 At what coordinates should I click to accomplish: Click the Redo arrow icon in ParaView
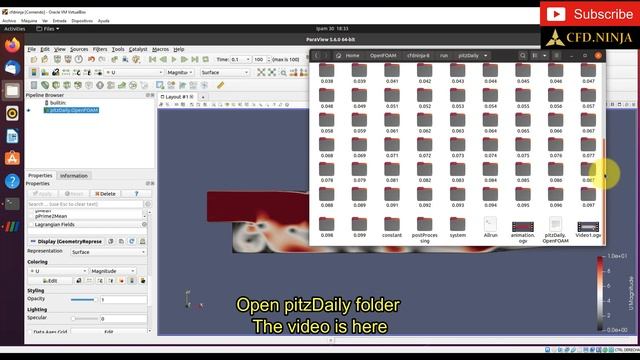[102, 60]
